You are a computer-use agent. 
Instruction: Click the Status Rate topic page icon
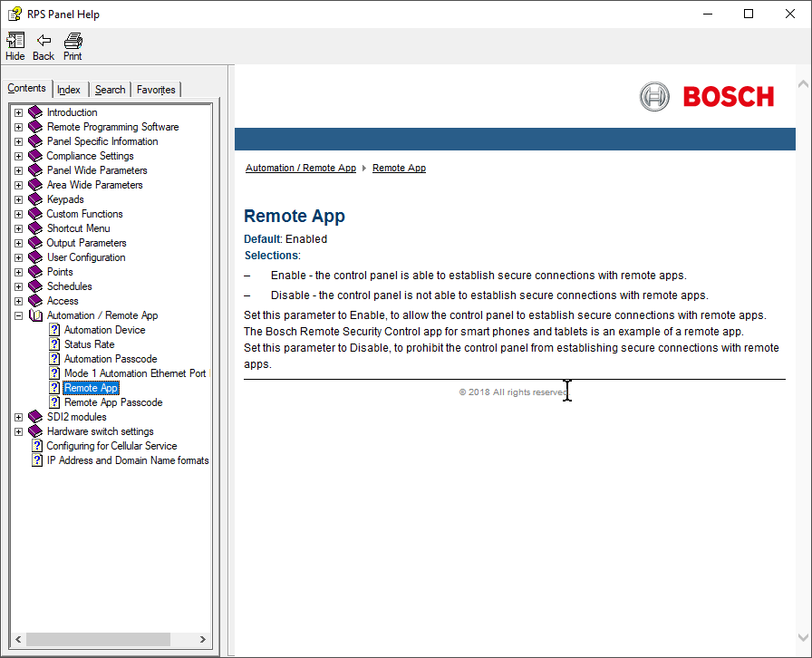(x=54, y=344)
